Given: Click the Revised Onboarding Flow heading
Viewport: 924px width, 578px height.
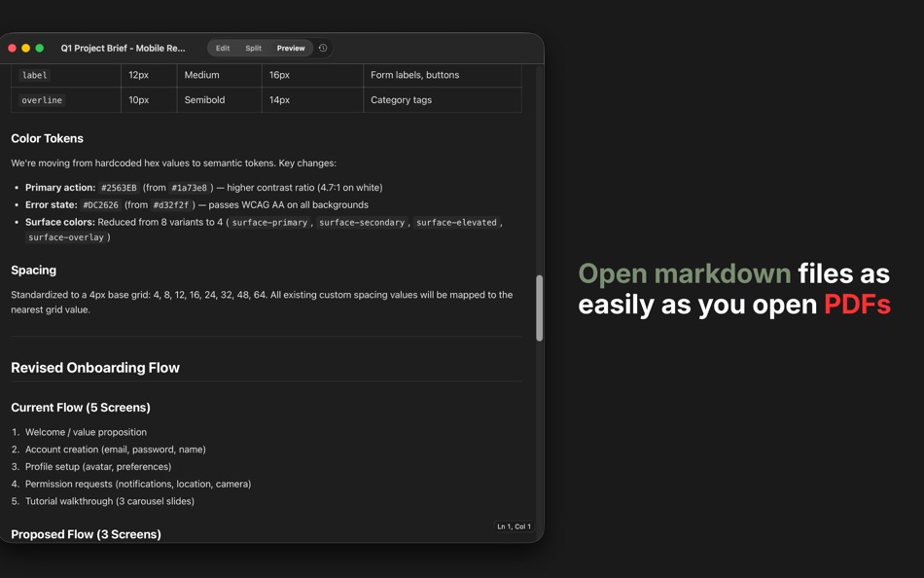Looking at the screenshot, I should [x=95, y=368].
